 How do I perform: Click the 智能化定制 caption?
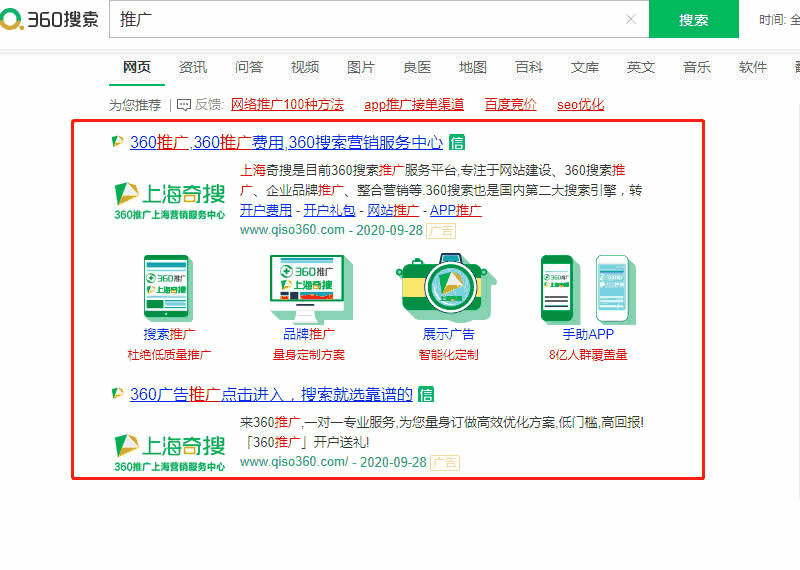448,355
